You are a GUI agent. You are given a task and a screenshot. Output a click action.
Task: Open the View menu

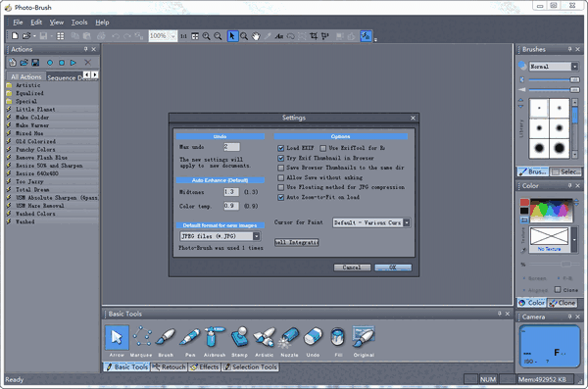[57, 23]
